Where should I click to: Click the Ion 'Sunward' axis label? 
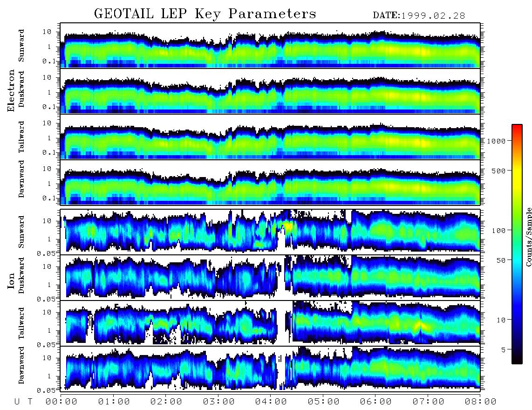coord(21,232)
